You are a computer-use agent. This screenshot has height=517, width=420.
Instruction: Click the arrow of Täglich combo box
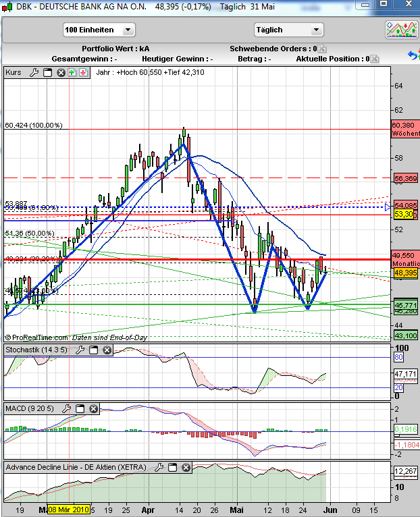click(316, 30)
